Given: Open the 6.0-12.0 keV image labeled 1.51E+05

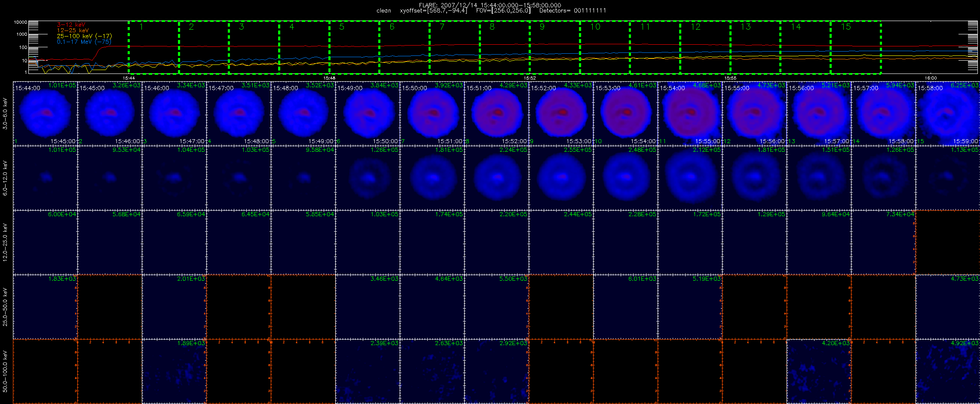Looking at the screenshot, I should (x=819, y=178).
